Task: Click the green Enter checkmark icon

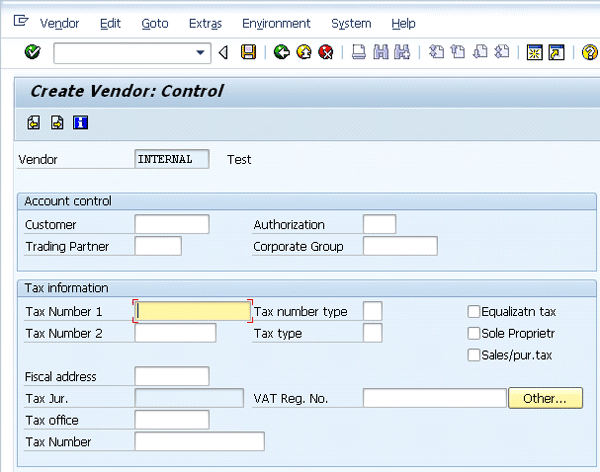Action: click(x=32, y=52)
